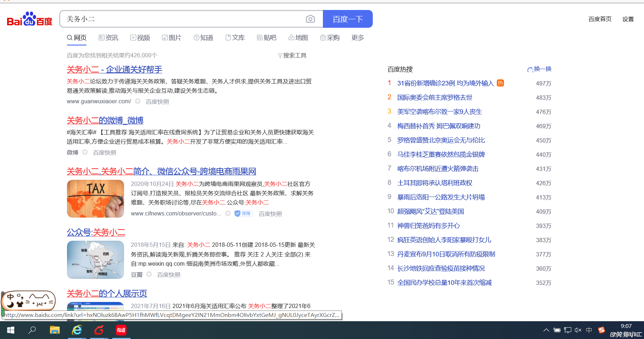The width and height of the screenshot is (644, 339).
Task: Open the 更多 tab menu
Action: (357, 38)
